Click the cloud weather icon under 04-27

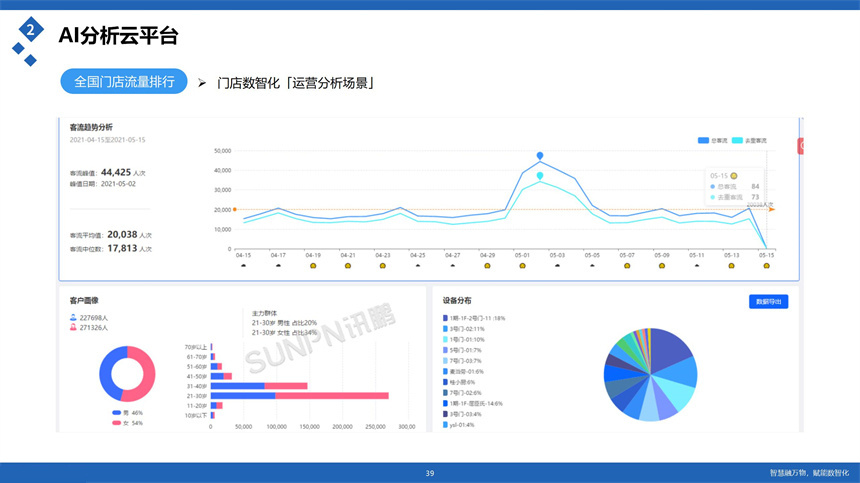[x=452, y=266]
